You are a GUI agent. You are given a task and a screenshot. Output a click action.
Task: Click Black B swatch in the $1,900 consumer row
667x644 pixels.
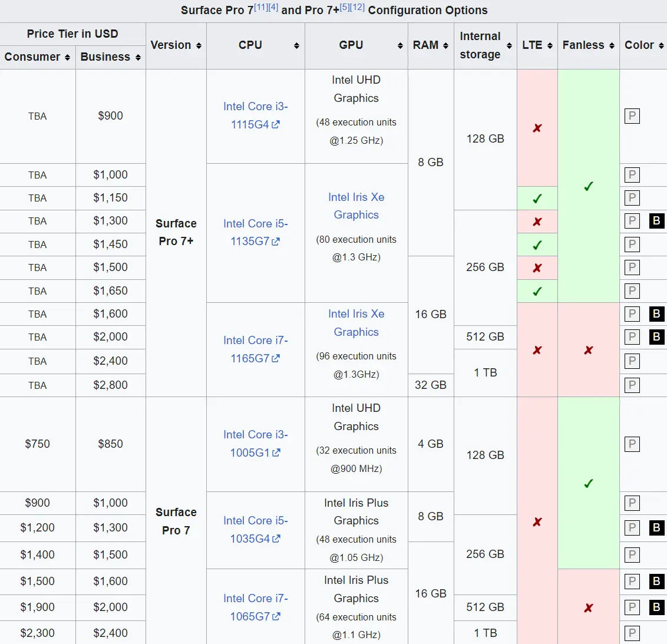pyautogui.click(x=657, y=607)
